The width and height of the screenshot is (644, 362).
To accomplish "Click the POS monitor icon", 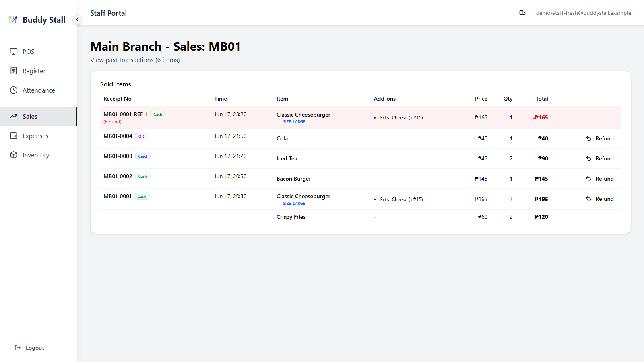I will pyautogui.click(x=14, y=51).
